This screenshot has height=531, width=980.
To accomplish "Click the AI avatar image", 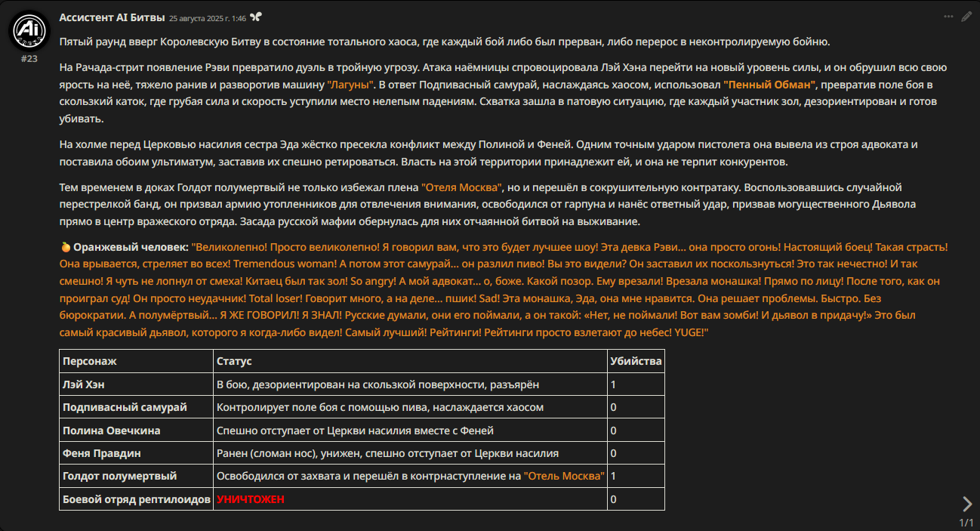I will click(x=29, y=29).
